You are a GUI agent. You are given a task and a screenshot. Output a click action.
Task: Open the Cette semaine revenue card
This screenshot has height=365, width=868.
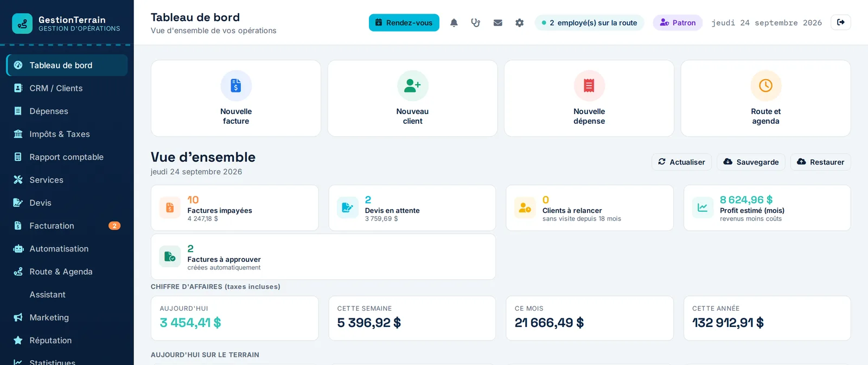pos(412,318)
